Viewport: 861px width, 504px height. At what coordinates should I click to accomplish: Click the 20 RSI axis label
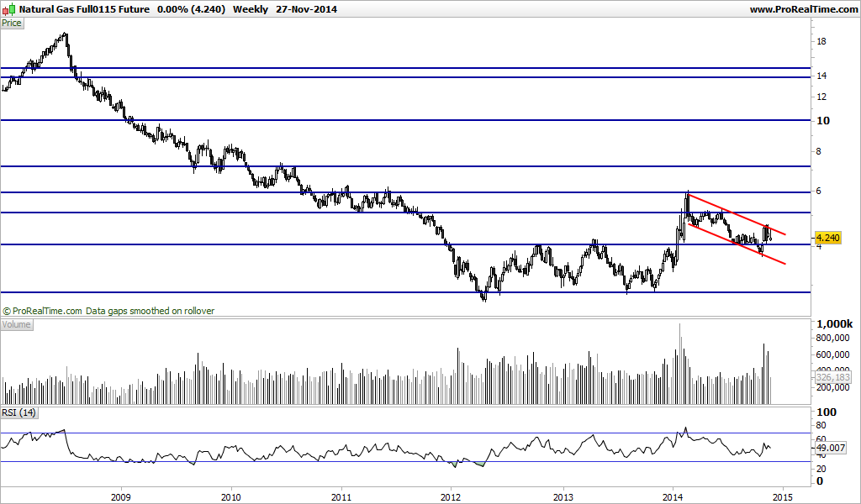tap(821, 469)
